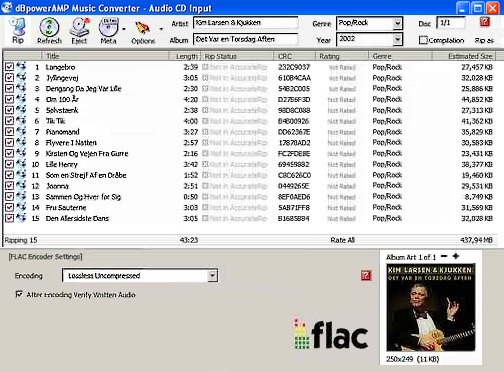Click the track icon for Om 100 År
The image size is (504, 372).
(x=21, y=99)
